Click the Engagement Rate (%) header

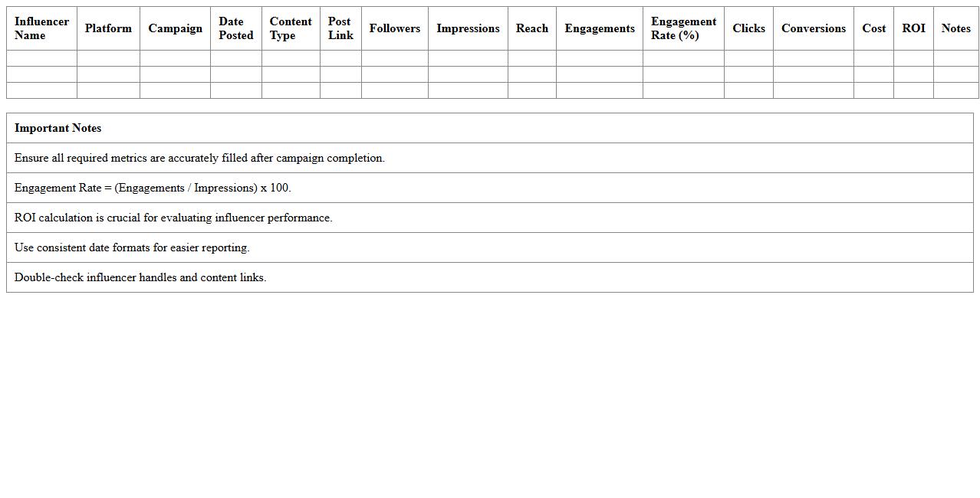pos(683,28)
